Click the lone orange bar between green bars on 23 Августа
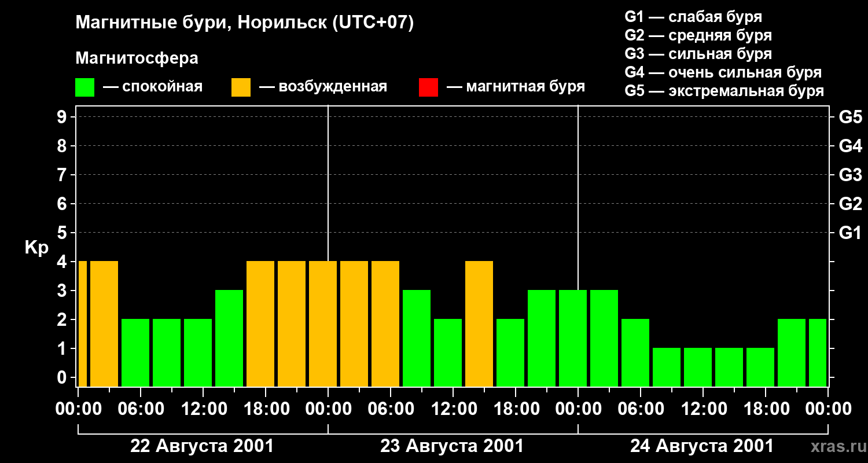The height and width of the screenshot is (463, 868). (479, 324)
